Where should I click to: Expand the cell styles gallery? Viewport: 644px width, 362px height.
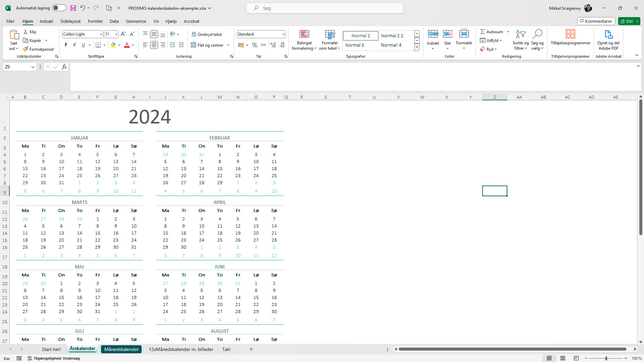tap(417, 47)
